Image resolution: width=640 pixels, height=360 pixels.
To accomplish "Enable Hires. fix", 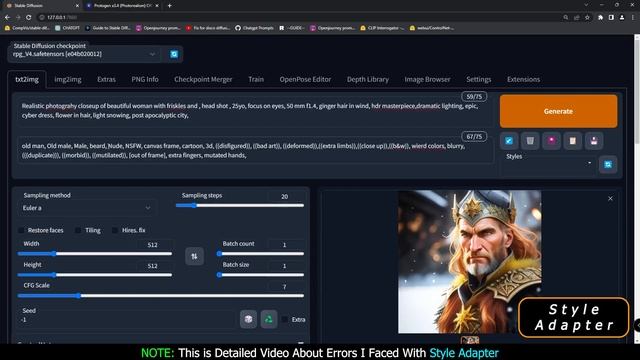I will click(x=115, y=230).
